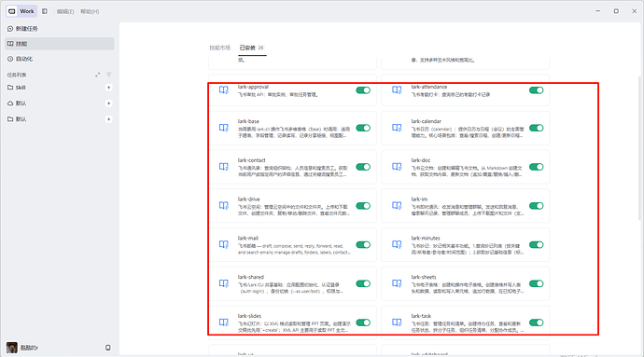Disable the lark-slides toggle

coord(363,323)
